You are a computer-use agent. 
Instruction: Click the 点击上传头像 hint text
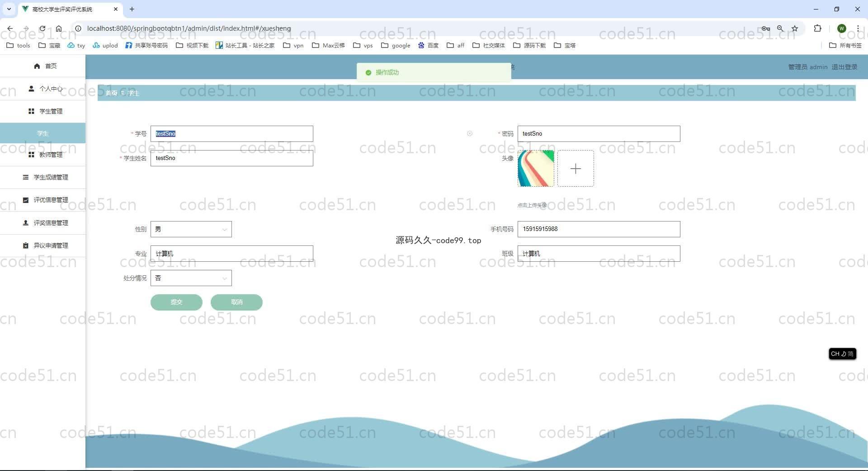[x=532, y=205]
